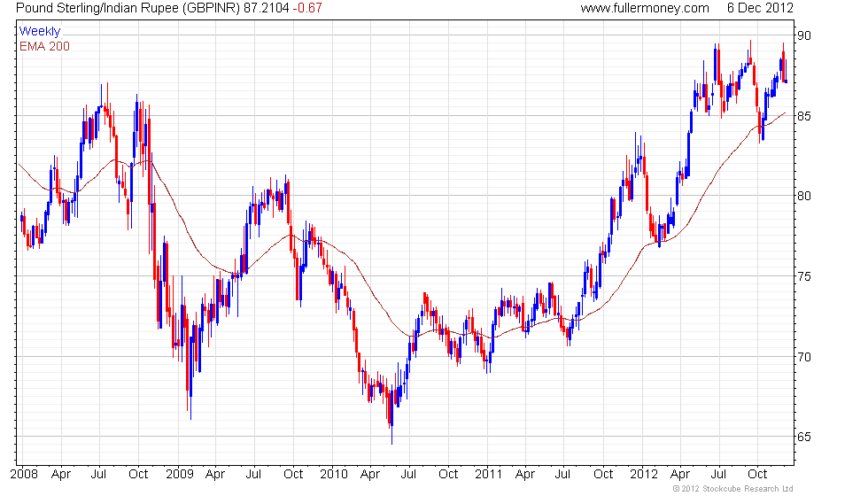
Task: Click the 'Apr' label following 2008
Action: coord(61,475)
